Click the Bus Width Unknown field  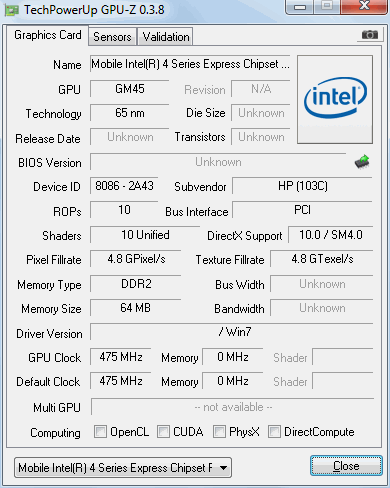click(x=322, y=284)
